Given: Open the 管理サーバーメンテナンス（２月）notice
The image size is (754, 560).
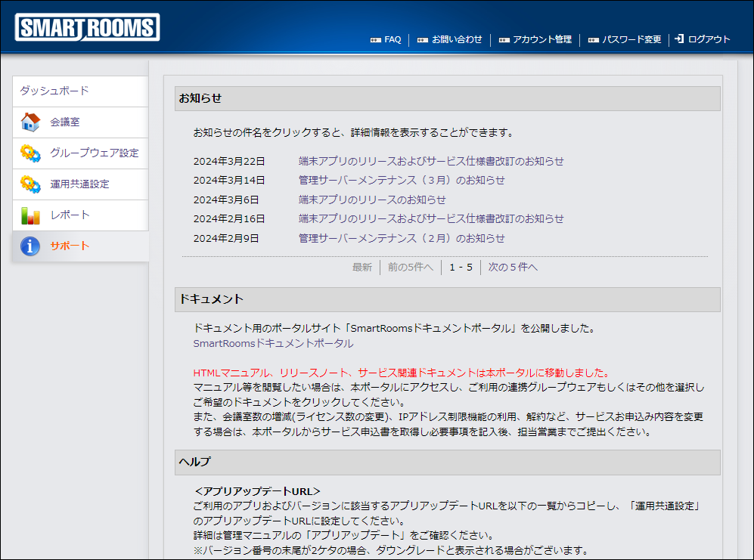Looking at the screenshot, I should pyautogui.click(x=402, y=238).
